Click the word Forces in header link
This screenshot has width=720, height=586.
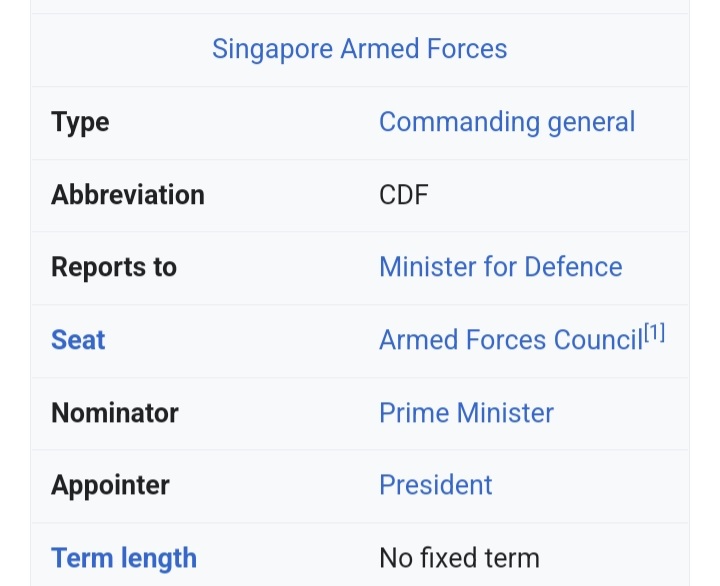coord(467,49)
